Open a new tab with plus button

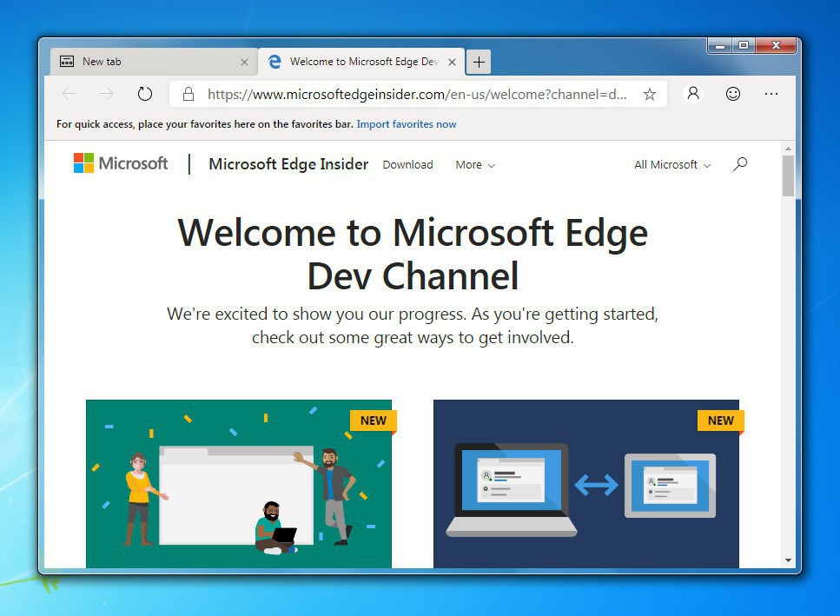[x=479, y=62]
